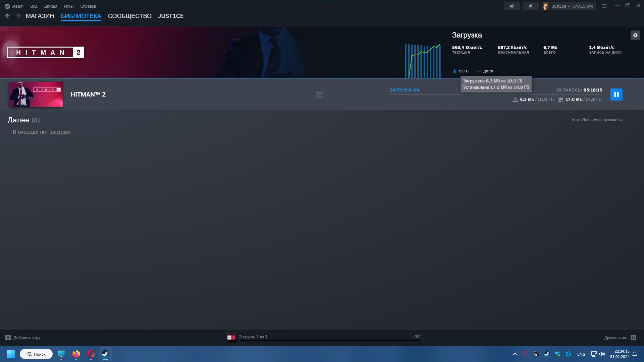Open Friends and chat icon

(633, 338)
